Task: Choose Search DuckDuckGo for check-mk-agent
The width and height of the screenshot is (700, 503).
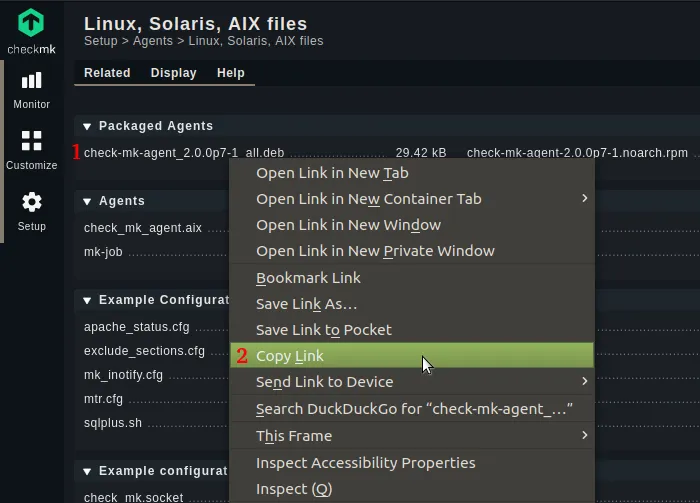Action: (x=412, y=409)
